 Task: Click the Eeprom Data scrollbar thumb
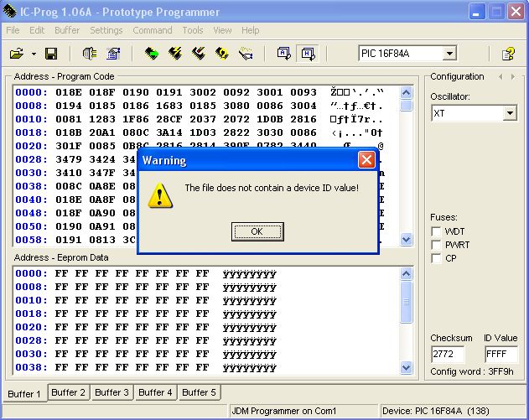407,302
